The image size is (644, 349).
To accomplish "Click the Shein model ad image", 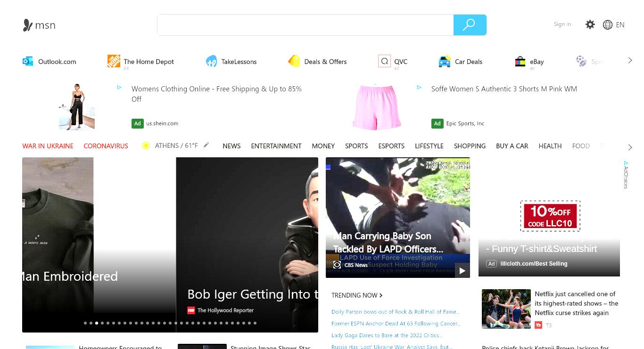I will (77, 107).
